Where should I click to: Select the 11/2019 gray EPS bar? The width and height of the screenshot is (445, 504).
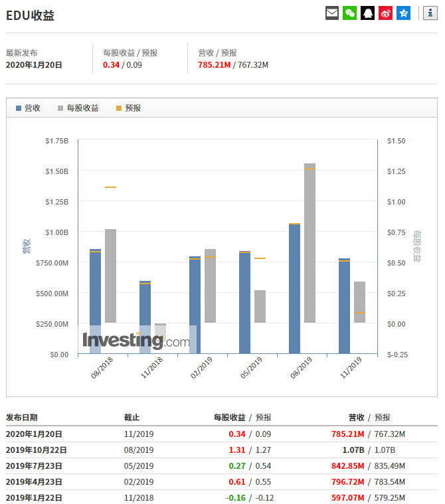coord(360,302)
